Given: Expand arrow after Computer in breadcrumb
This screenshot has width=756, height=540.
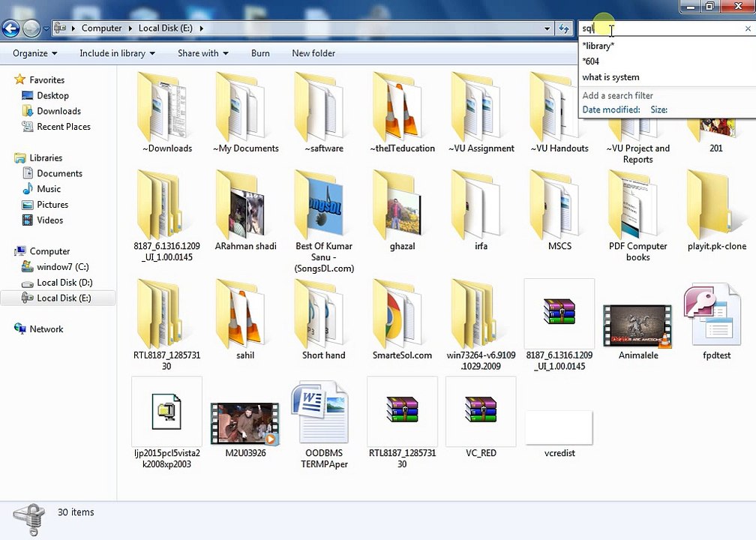Looking at the screenshot, I should pyautogui.click(x=130, y=28).
